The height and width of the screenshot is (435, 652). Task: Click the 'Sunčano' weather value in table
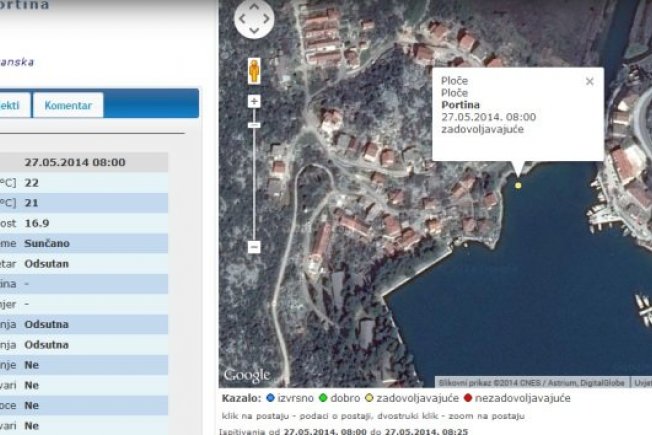(x=46, y=243)
